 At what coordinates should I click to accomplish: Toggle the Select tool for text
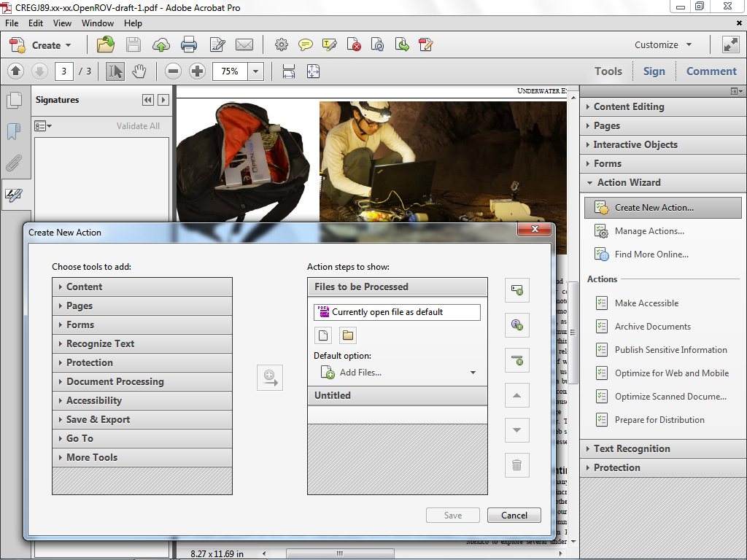coord(115,71)
